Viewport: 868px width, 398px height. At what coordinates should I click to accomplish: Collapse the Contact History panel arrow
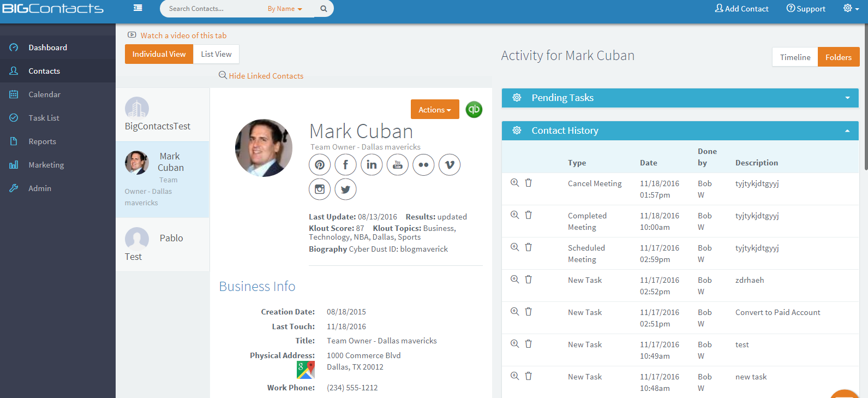tap(847, 131)
